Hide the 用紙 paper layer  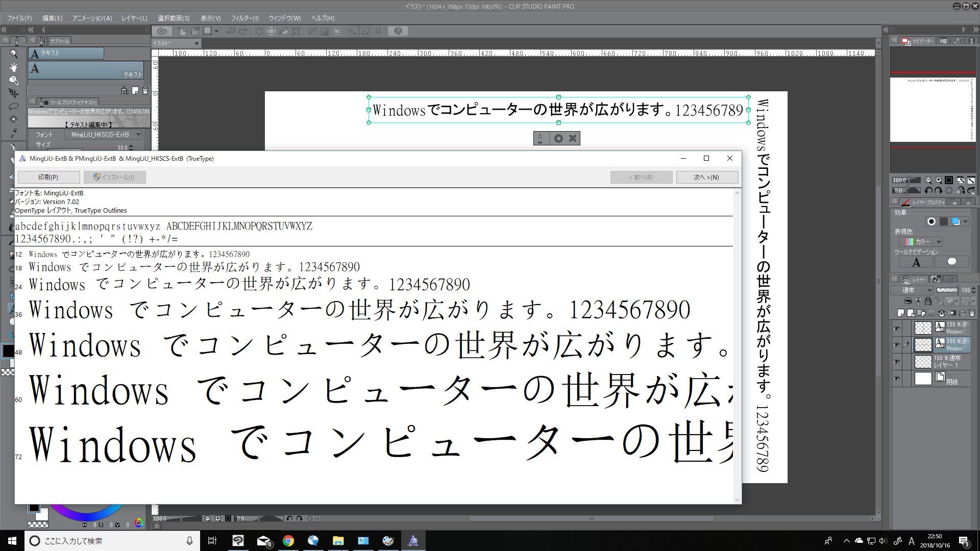pos(896,379)
